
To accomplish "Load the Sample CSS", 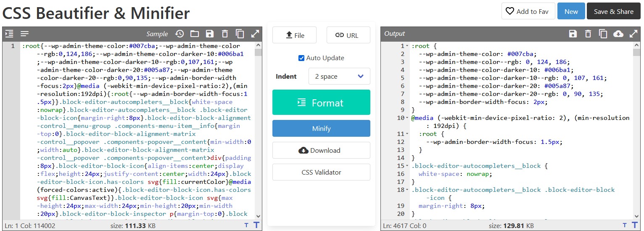I will pos(157,34).
